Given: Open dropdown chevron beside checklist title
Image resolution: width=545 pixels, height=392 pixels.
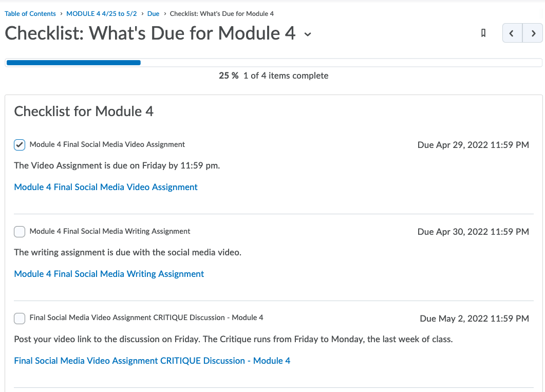Looking at the screenshot, I should point(308,34).
